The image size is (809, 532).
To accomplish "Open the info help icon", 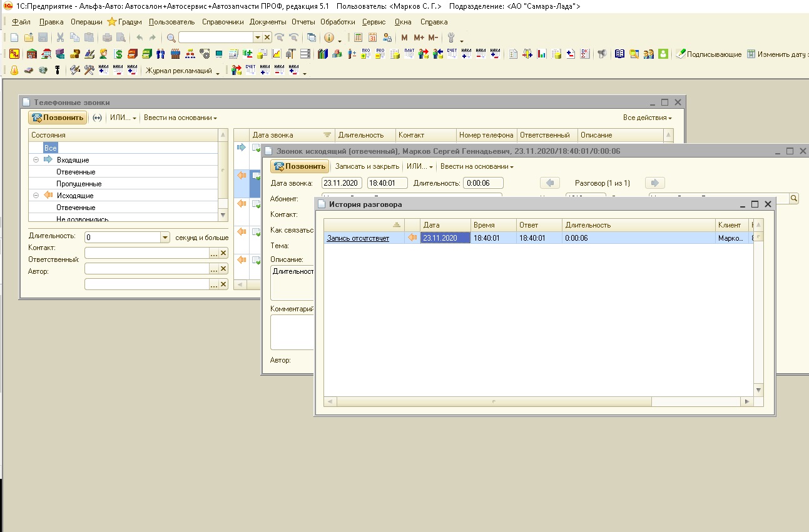I will click(329, 38).
